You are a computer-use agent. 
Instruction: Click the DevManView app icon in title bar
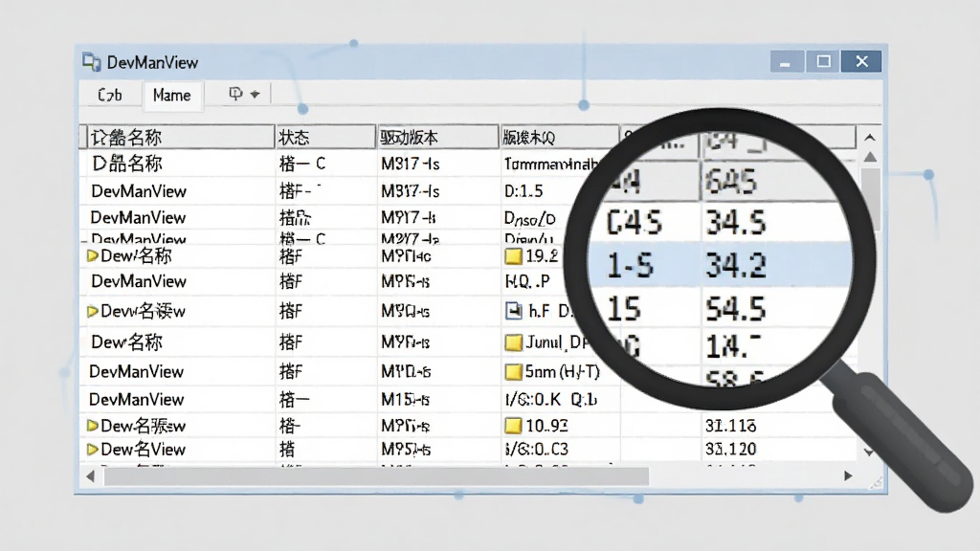[91, 62]
